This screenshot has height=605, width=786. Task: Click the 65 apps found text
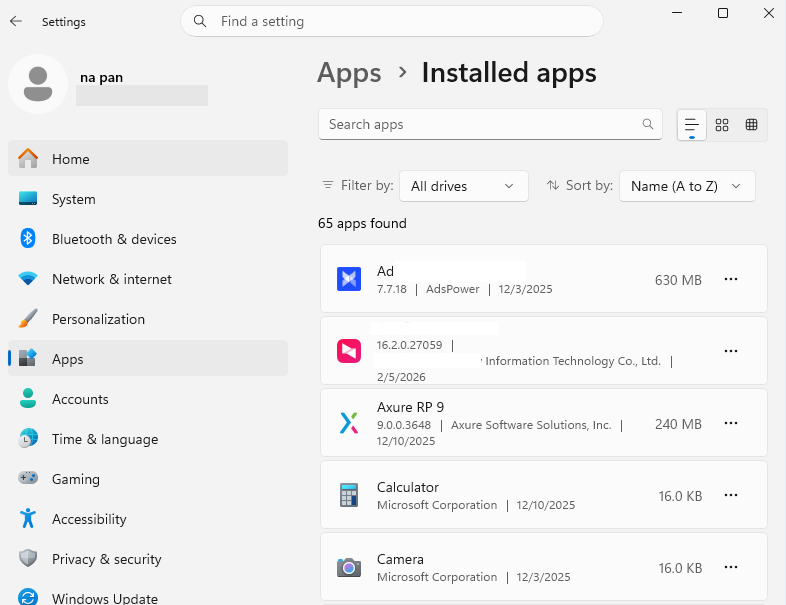(362, 223)
